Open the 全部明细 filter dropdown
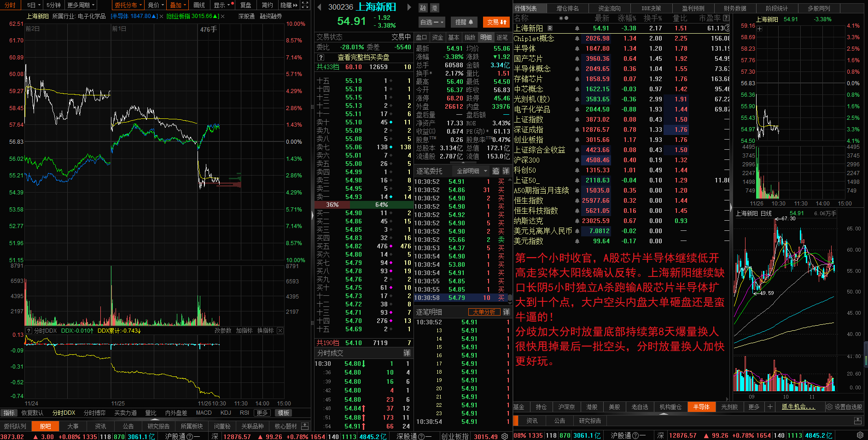 [x=472, y=171]
